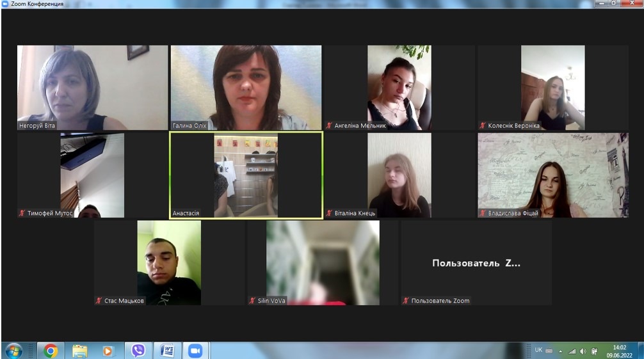Click power plug icon in system tray
The image size is (644, 359).
coord(594,351)
